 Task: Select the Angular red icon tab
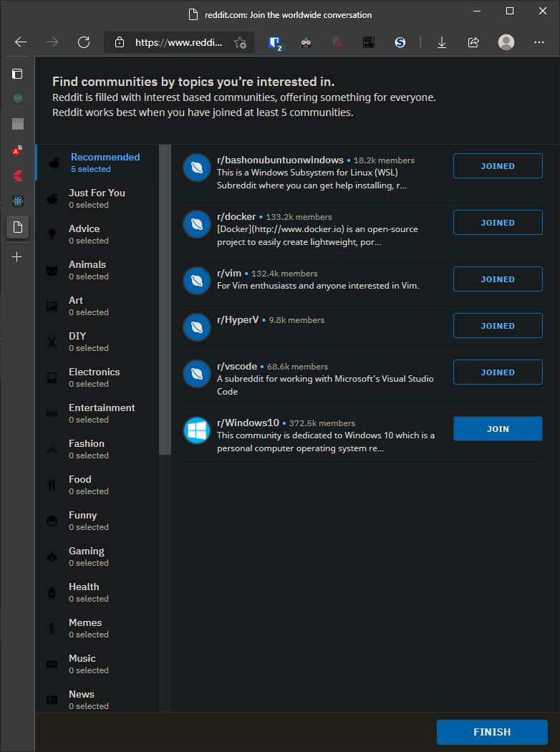(x=17, y=150)
